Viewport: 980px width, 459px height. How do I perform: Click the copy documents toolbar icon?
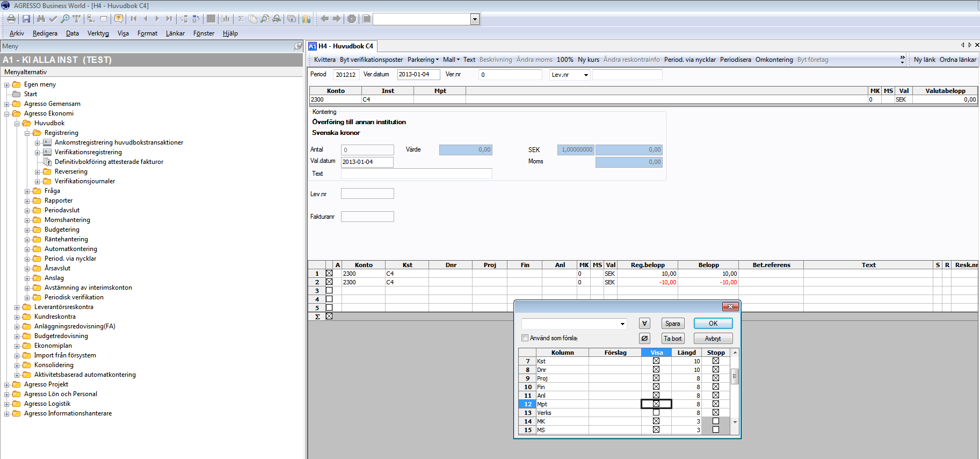[253, 19]
